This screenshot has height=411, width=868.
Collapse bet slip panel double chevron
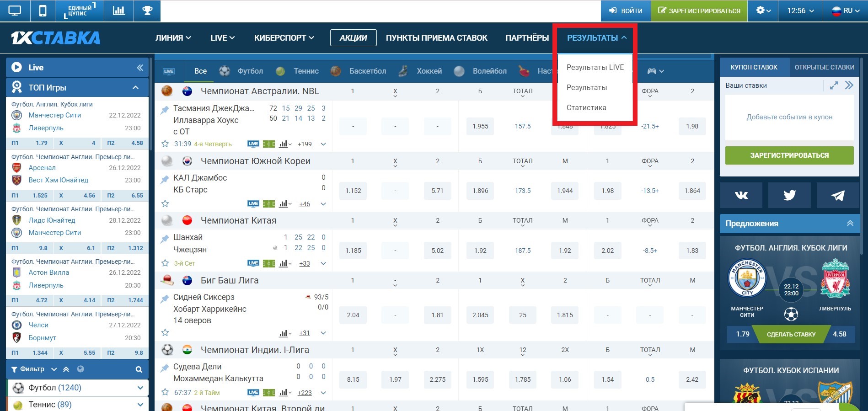pyautogui.click(x=849, y=85)
